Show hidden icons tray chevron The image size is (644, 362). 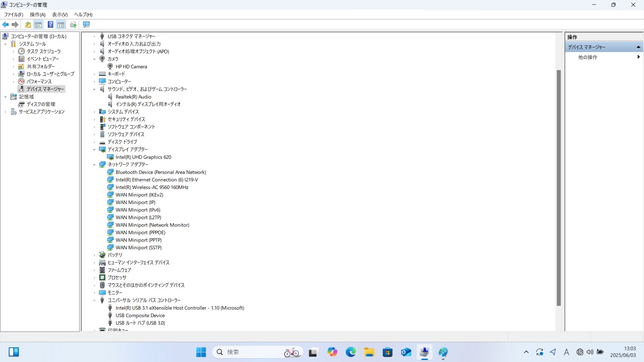(x=526, y=352)
